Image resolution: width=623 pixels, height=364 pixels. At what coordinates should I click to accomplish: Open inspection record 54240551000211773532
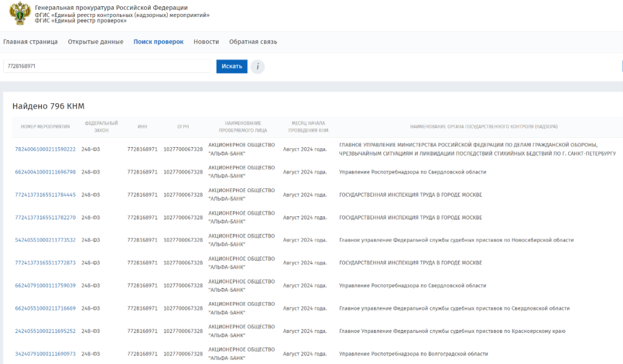click(x=45, y=240)
